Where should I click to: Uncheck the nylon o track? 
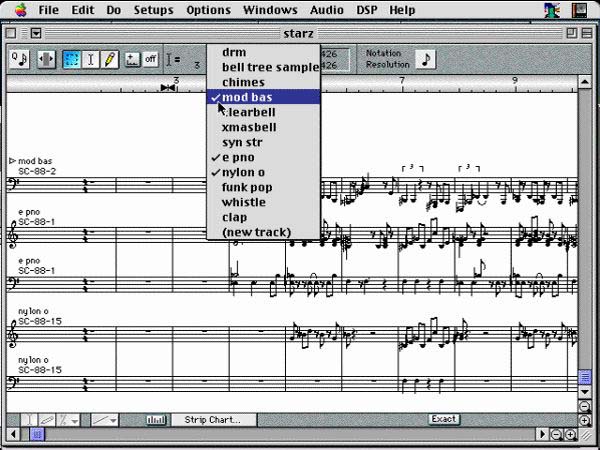[x=242, y=173]
